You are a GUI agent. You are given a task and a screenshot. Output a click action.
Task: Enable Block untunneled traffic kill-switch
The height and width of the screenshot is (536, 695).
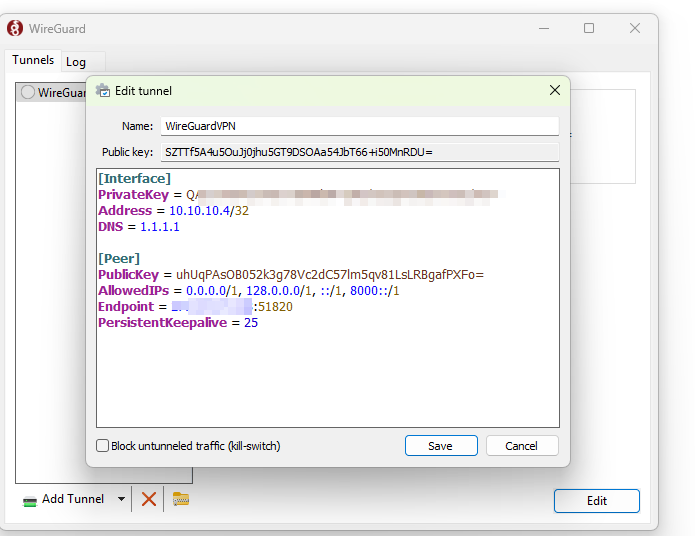[x=103, y=446]
